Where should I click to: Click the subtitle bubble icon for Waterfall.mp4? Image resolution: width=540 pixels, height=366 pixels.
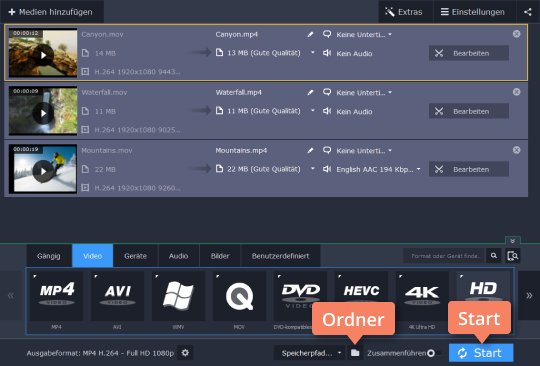point(327,92)
